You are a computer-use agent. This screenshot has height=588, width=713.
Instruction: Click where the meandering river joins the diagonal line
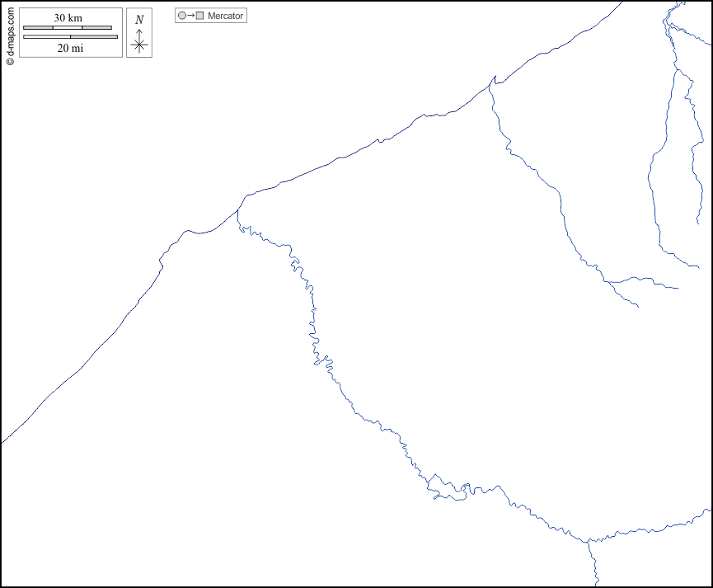tap(237, 209)
